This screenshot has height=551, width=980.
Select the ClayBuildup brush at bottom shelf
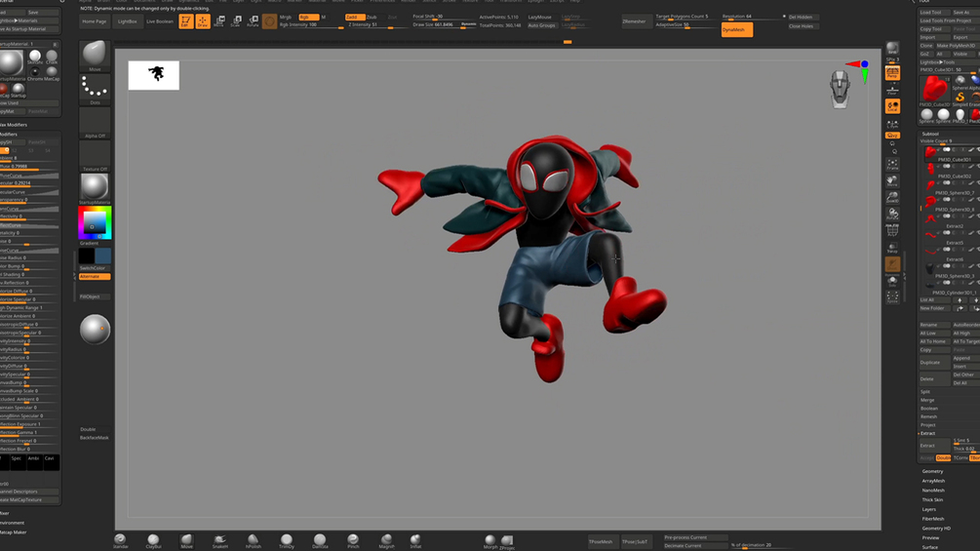153,540
